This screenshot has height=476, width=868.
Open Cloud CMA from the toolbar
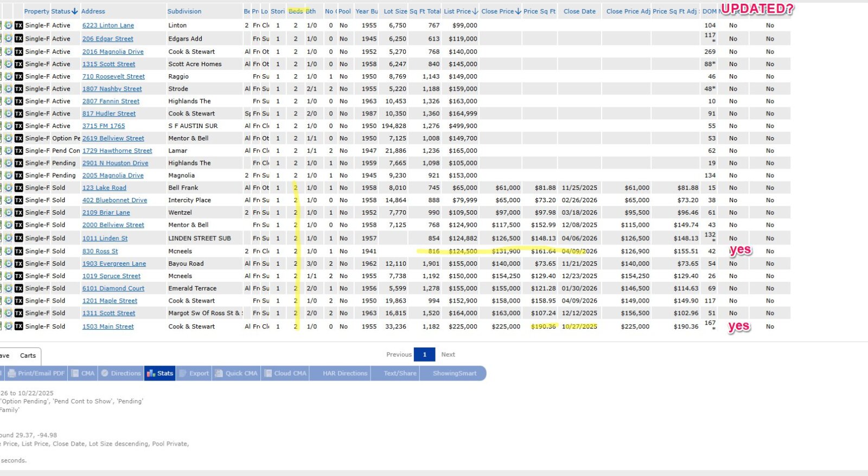click(x=285, y=374)
